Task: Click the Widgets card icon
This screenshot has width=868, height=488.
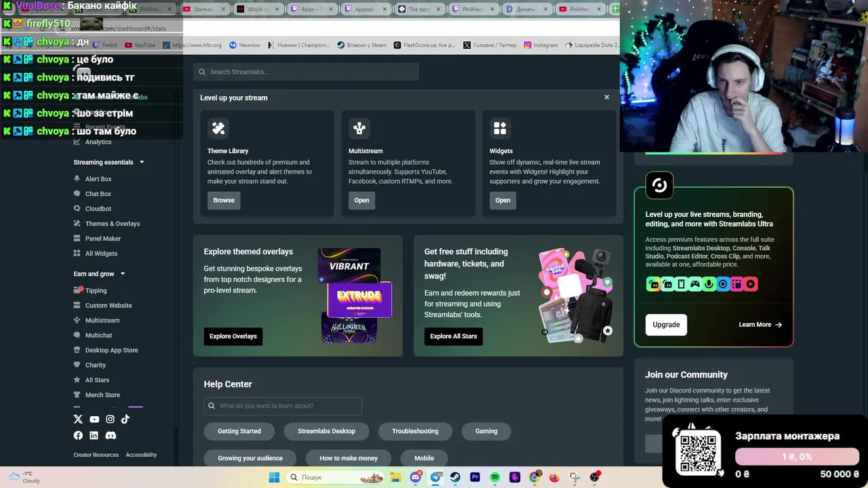Action: [500, 128]
